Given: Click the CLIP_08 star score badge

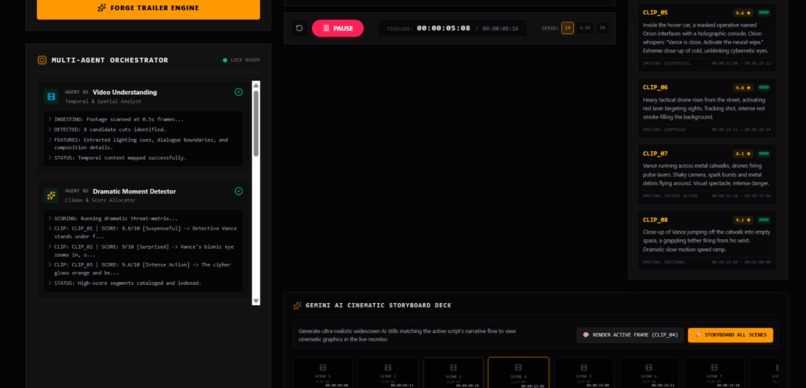Looking at the screenshot, I should [x=743, y=220].
